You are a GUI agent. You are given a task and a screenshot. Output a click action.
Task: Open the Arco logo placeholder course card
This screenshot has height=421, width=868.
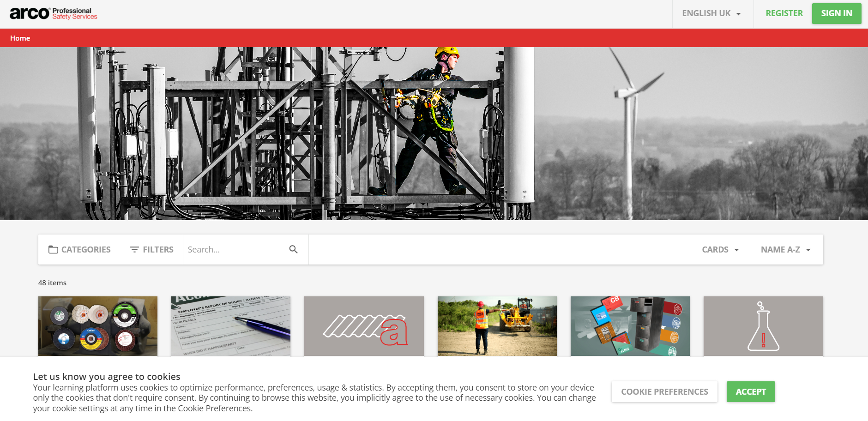pyautogui.click(x=363, y=326)
